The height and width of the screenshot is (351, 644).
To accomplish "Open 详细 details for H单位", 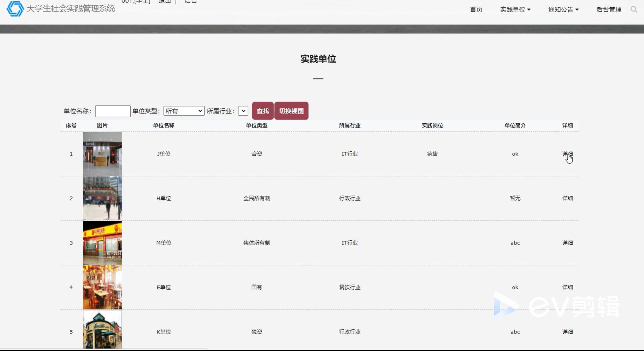I will point(567,198).
